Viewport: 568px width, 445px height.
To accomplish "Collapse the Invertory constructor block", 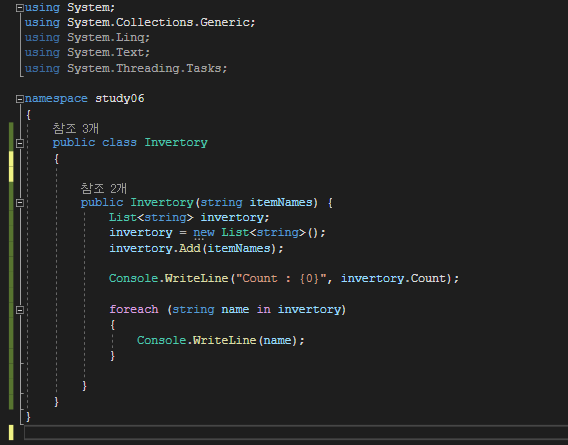I will tap(20, 203).
